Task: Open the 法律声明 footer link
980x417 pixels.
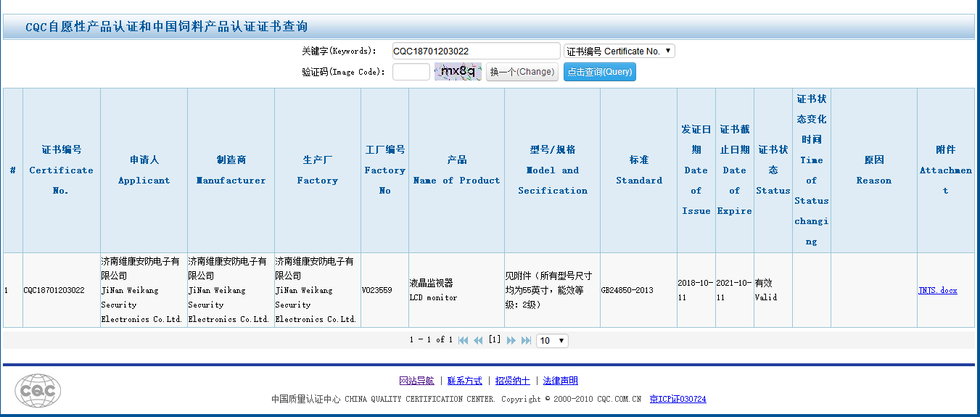Action: (x=560, y=381)
